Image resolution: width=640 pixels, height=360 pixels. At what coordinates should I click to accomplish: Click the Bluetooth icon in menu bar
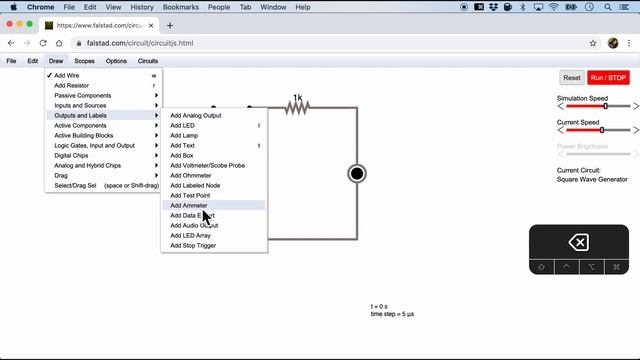[523, 7]
